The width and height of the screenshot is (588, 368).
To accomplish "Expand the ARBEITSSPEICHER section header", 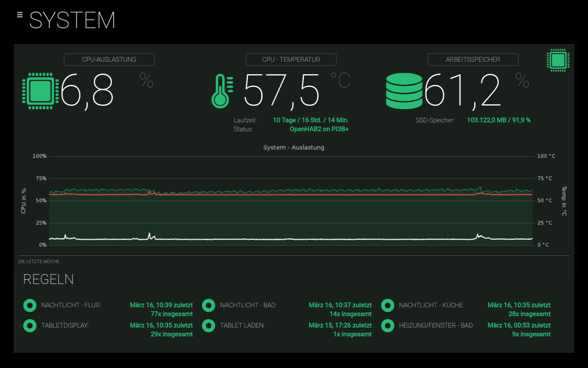I will [473, 59].
